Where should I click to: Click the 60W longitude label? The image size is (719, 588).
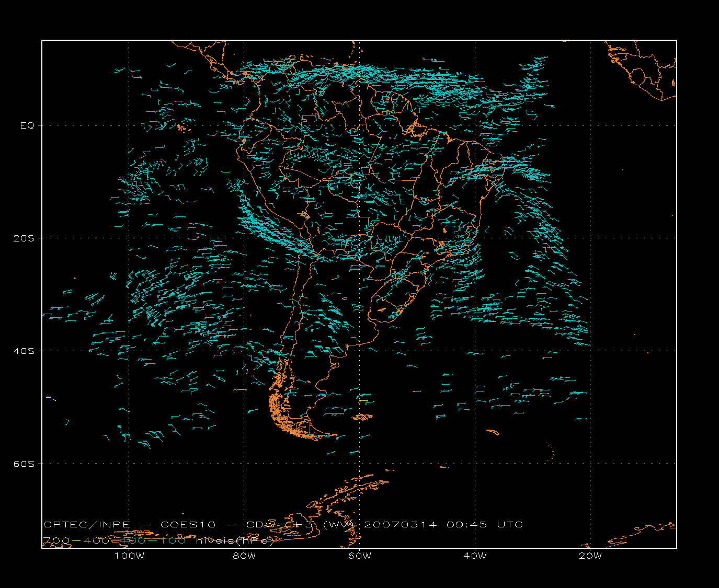tap(360, 556)
